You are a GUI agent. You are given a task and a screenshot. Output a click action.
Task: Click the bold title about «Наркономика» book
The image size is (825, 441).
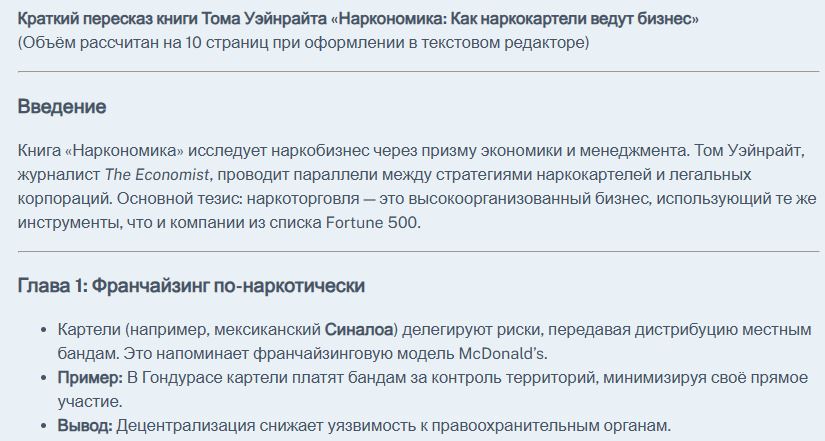pyautogui.click(x=358, y=19)
